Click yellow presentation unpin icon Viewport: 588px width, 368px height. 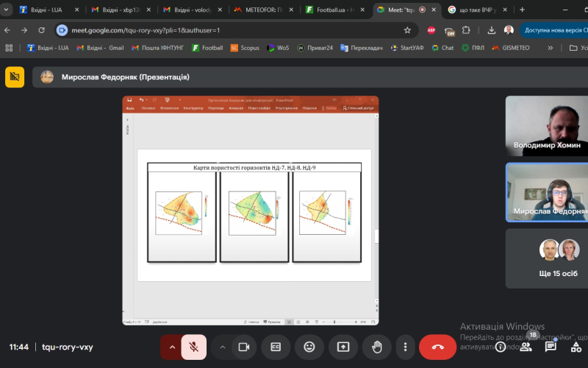point(15,77)
